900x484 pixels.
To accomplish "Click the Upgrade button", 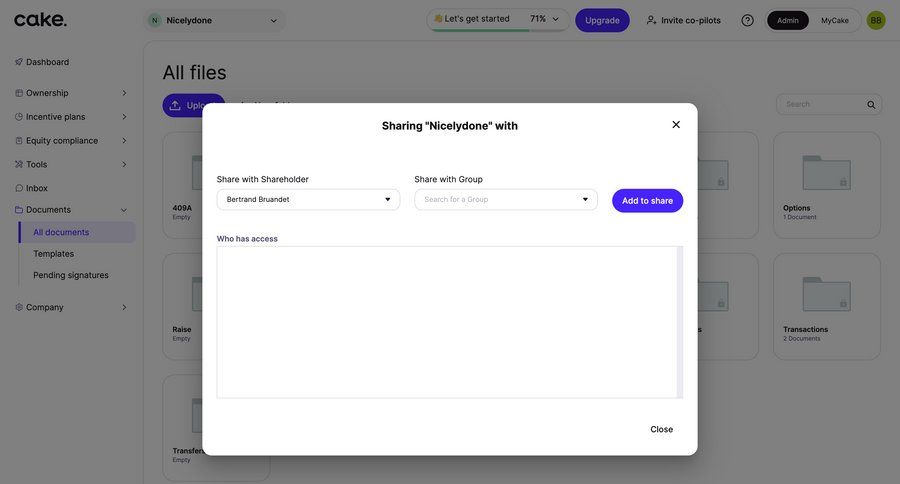I will pyautogui.click(x=602, y=20).
